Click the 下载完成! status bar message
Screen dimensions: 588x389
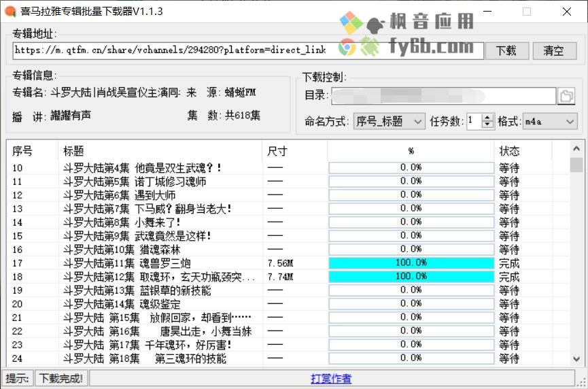pos(61,379)
